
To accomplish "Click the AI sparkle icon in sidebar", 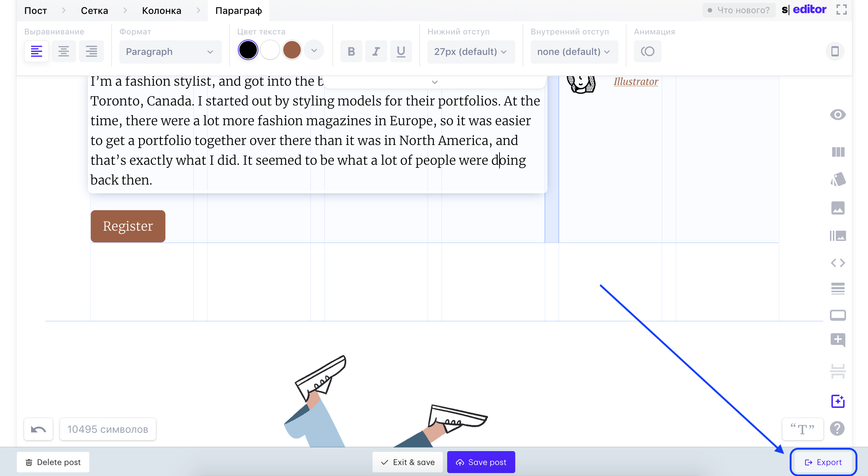I will tap(839, 401).
